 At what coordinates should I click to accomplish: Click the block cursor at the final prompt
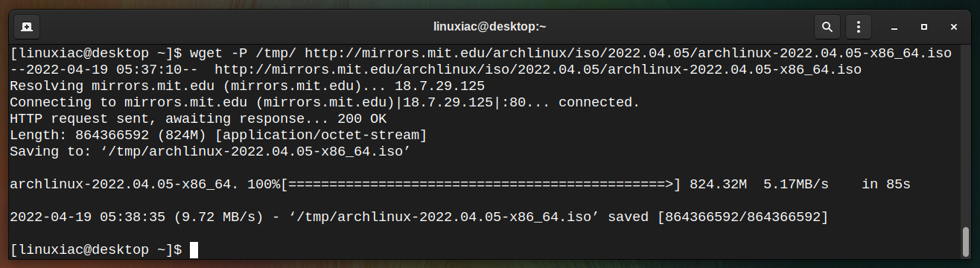pos(194,250)
